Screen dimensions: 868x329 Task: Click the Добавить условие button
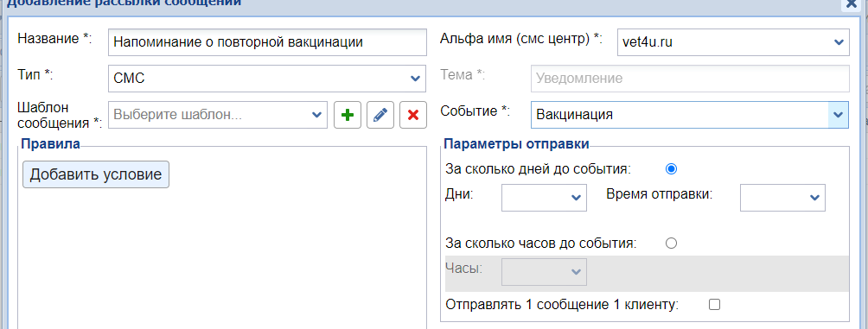tap(96, 174)
